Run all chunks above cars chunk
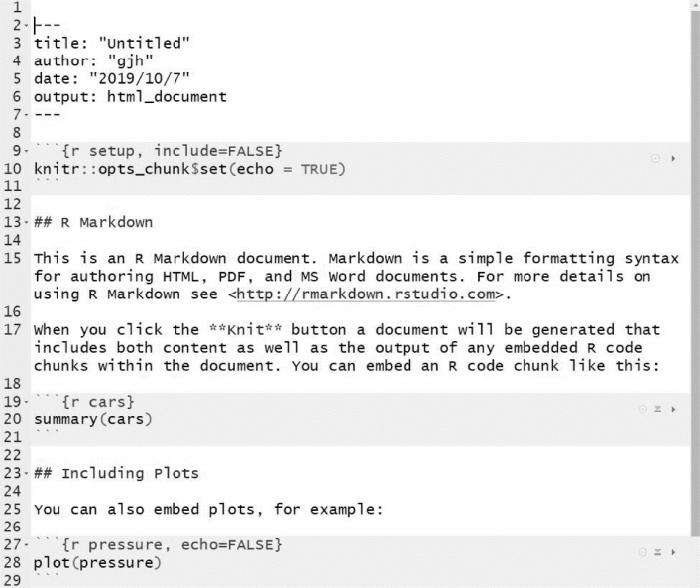Screen dimensions: 700x588 [657, 409]
